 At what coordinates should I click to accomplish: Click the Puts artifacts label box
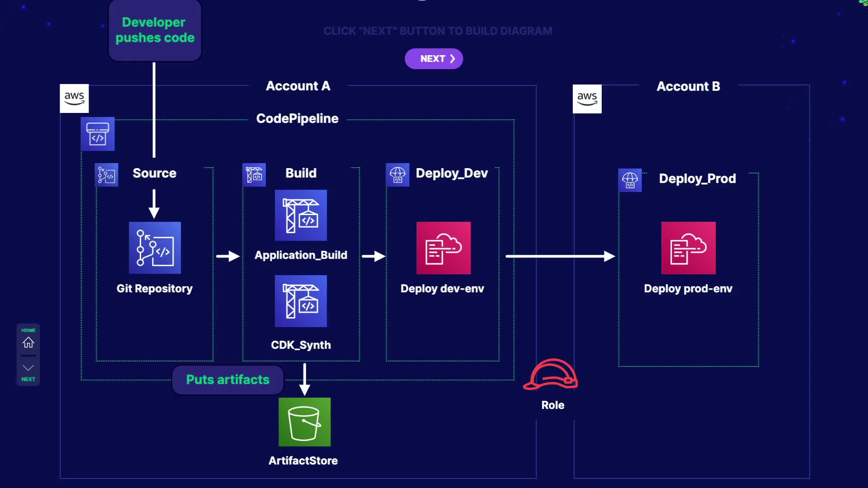coord(227,380)
